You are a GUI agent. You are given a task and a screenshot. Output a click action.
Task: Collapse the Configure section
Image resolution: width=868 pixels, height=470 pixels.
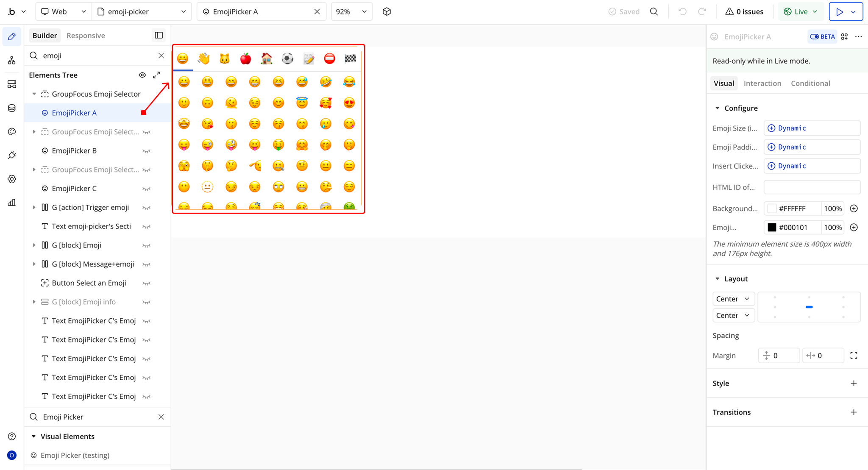coord(718,108)
